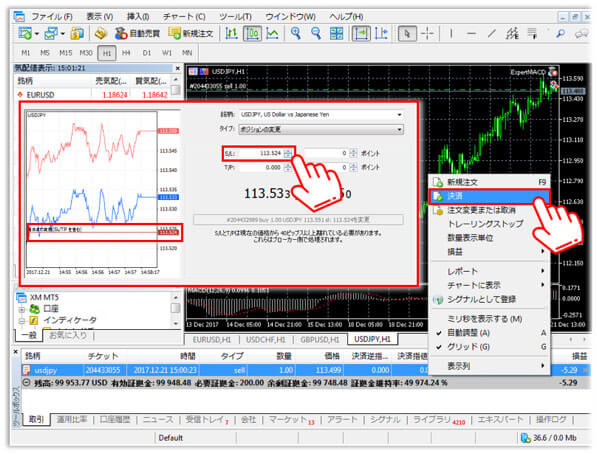Screen dimensions: 597x454
Task: Open the ニュース toolbox tab
Action: click(x=158, y=420)
